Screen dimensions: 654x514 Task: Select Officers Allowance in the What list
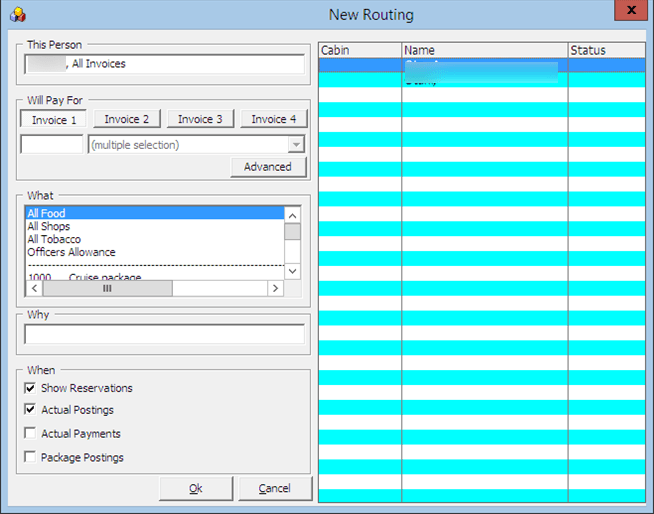155,252
